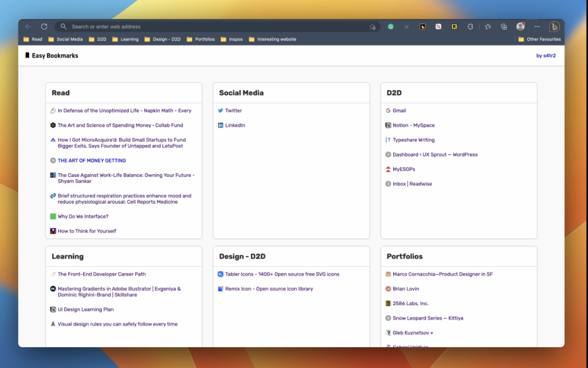Expand the Other Favourites folder
This screenshot has height=368, width=588.
539,39
